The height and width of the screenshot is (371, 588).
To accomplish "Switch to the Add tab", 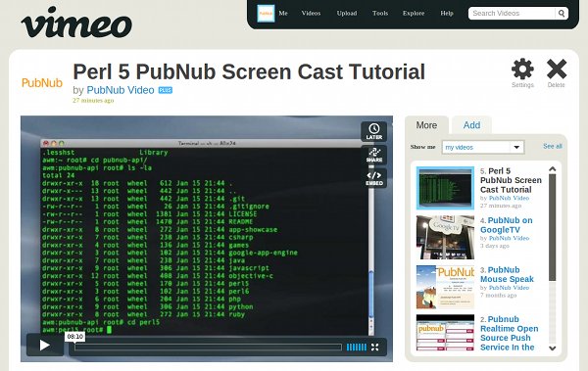I will coord(471,125).
